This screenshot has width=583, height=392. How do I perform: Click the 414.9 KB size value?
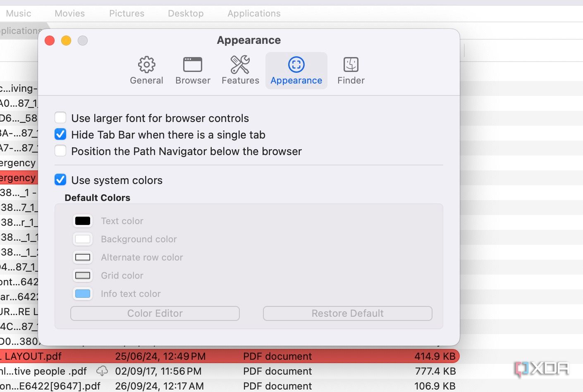point(435,356)
